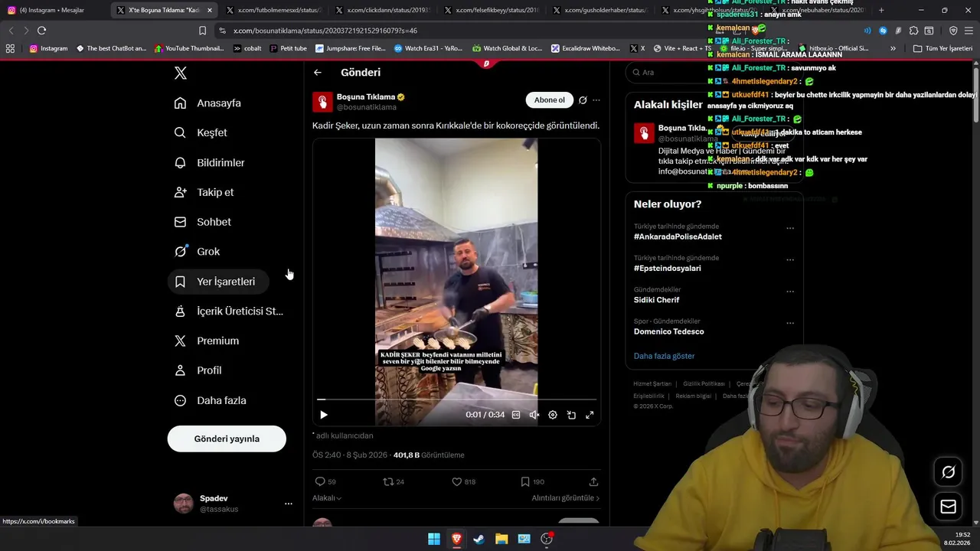Open video settings gear
This screenshot has width=980, height=551.
(x=553, y=415)
